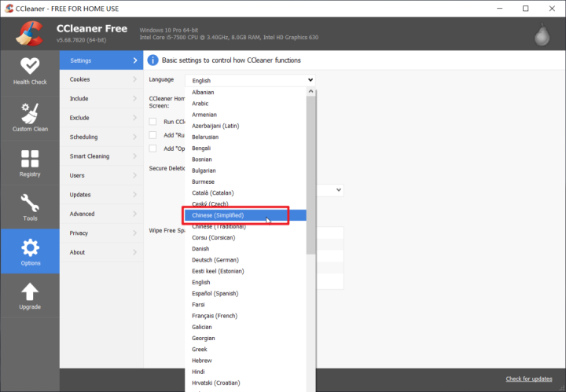Viewport: 566px width, 392px height.
Task: Click CCleaner icon in title bar
Action: point(9,9)
